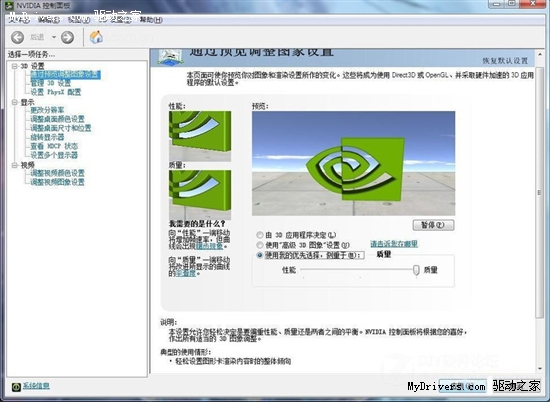Click the NVIDIA system information icon
The width and height of the screenshot is (550, 402).
point(16,387)
